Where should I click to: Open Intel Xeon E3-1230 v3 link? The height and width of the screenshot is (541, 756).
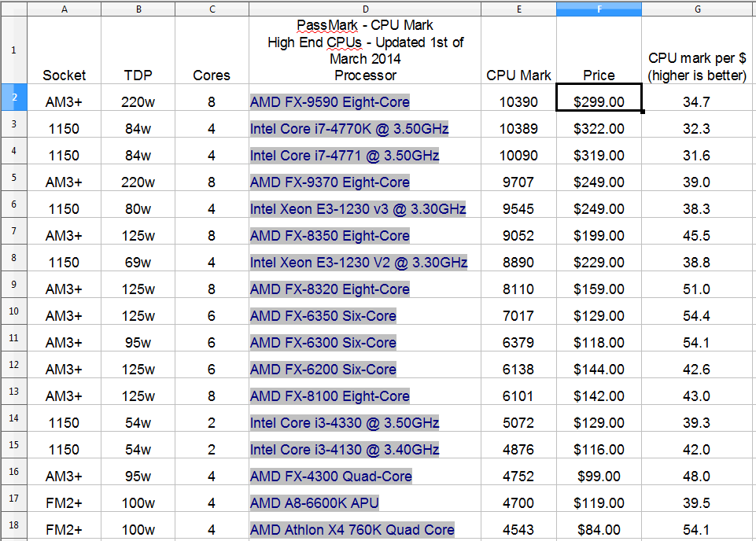pos(358,208)
